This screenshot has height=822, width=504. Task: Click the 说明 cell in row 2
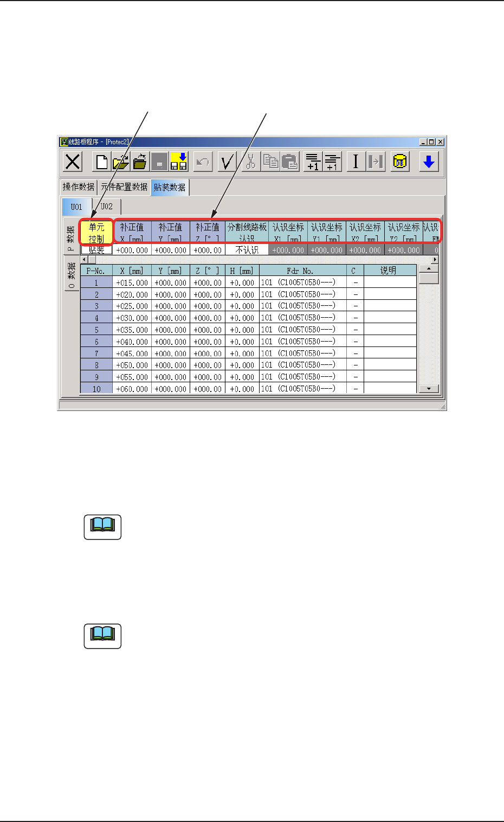pos(390,294)
